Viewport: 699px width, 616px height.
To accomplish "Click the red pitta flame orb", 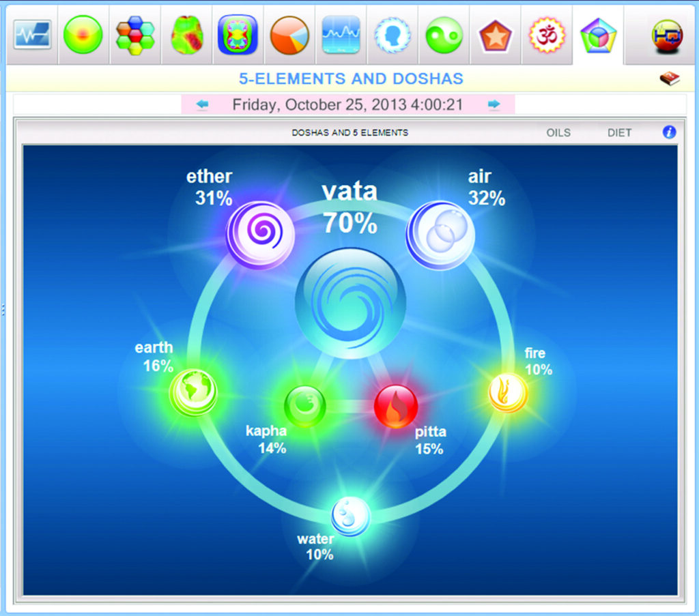I will point(396,407).
